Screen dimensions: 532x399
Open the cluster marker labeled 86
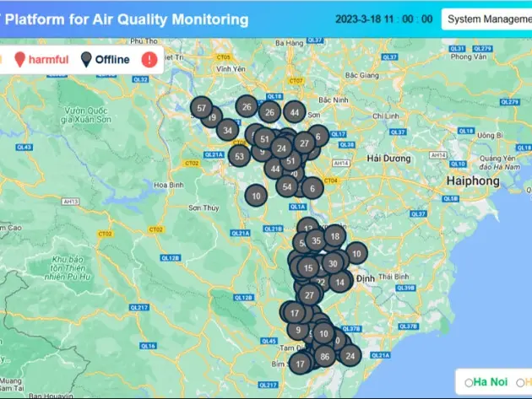tap(325, 358)
